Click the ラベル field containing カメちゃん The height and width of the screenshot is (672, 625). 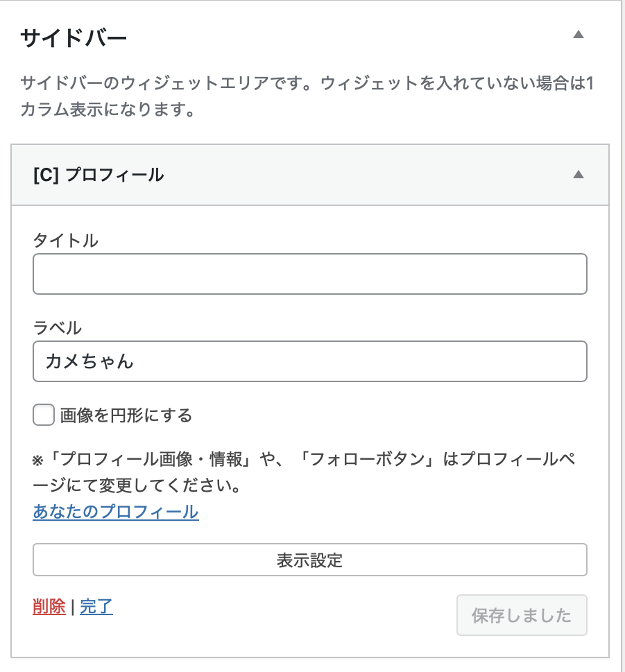[309, 361]
